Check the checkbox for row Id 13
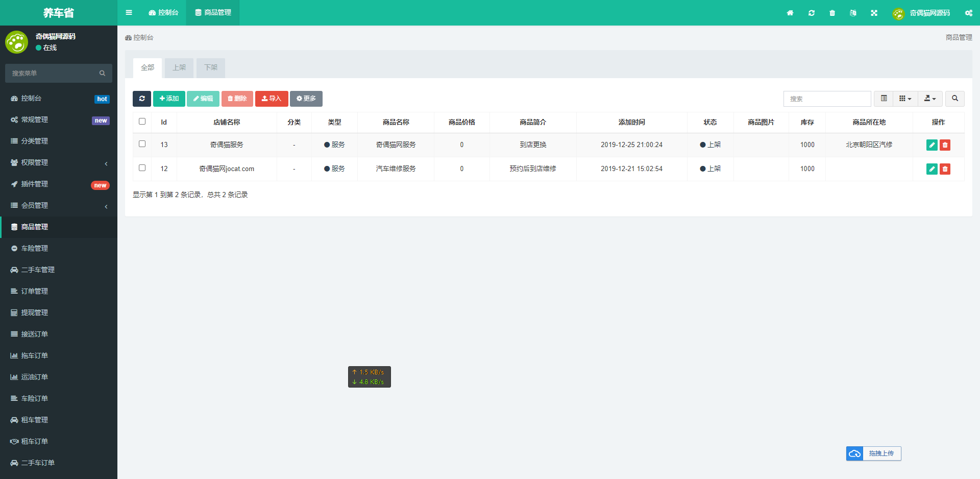The width and height of the screenshot is (980, 479). tap(142, 144)
